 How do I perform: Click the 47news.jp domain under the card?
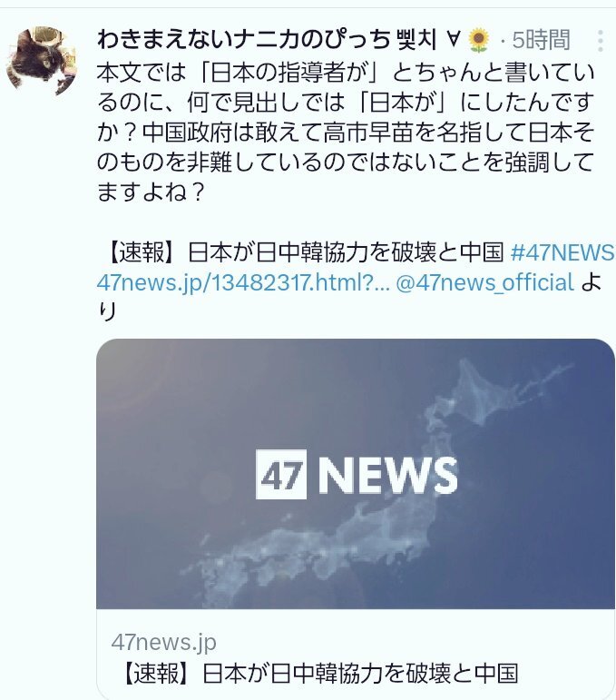[163, 643]
